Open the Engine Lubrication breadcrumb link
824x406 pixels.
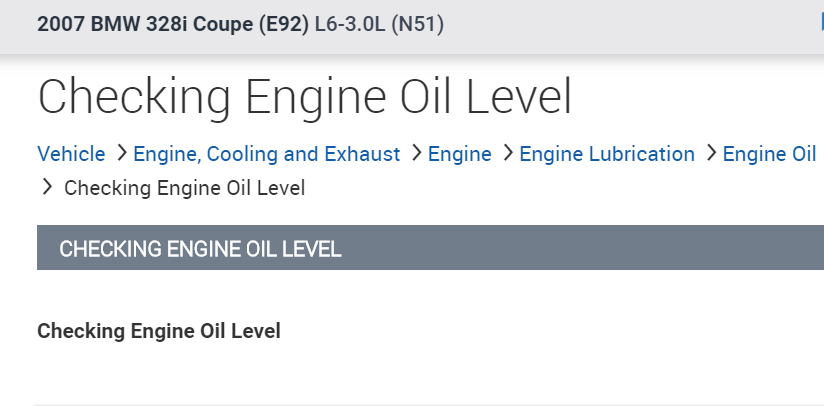pos(607,154)
